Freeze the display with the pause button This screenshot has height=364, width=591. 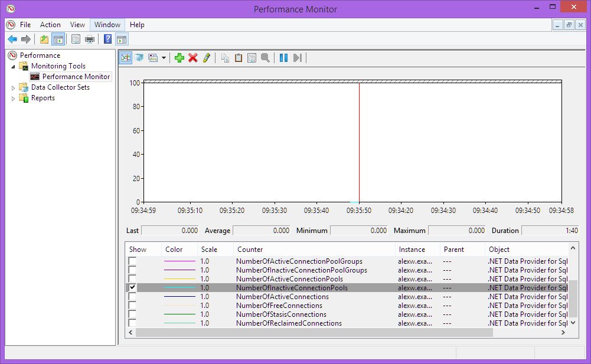tap(284, 58)
